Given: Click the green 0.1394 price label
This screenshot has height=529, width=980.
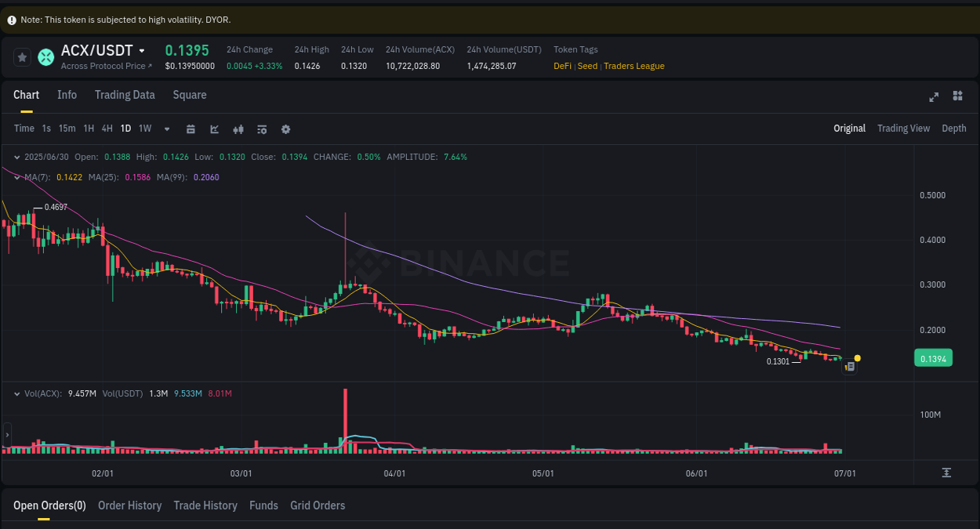Looking at the screenshot, I should [x=933, y=357].
